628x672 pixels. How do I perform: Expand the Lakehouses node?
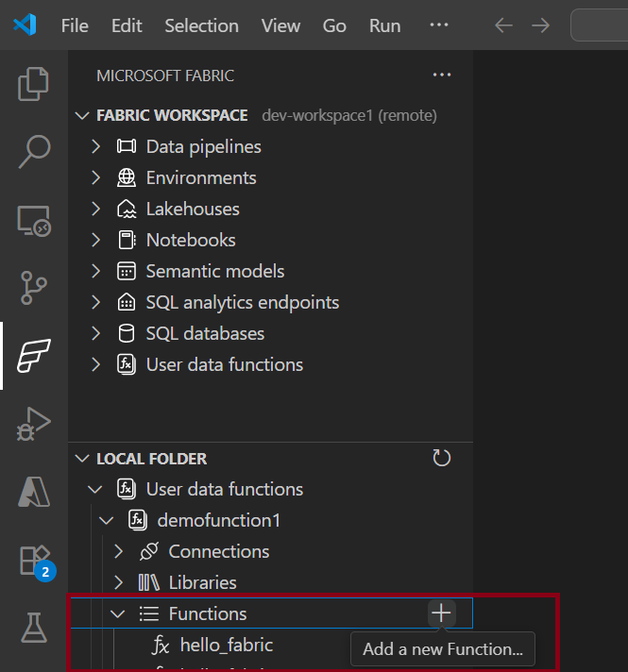click(96, 210)
